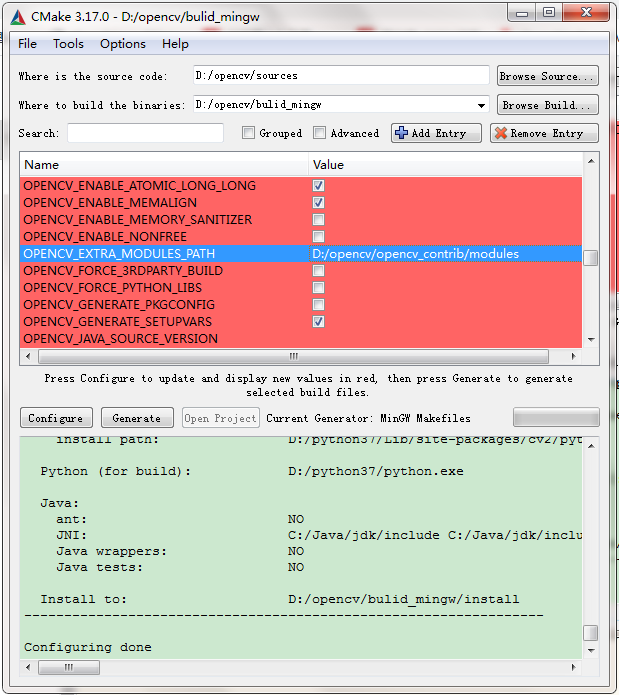Check OPENCV_FORCE_3RDPARTY_BUILD checkbox
Viewport: 619px width, 695px height.
[x=318, y=270]
